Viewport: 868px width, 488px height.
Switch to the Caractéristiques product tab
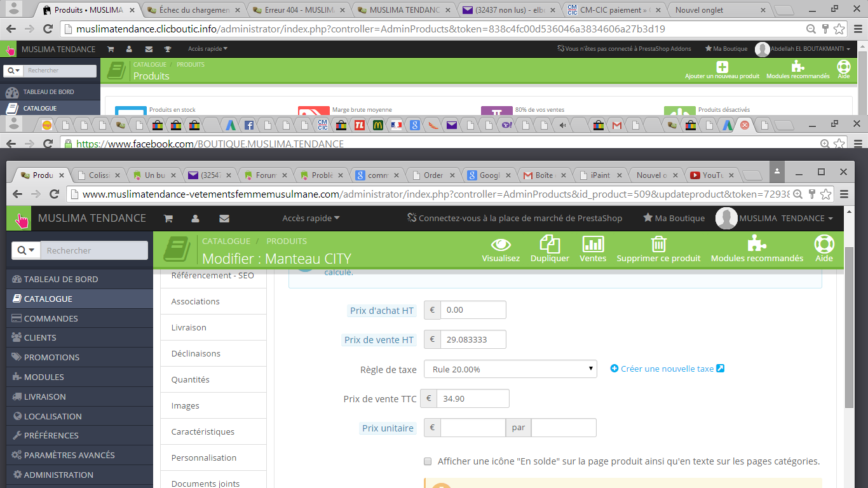(x=214, y=431)
